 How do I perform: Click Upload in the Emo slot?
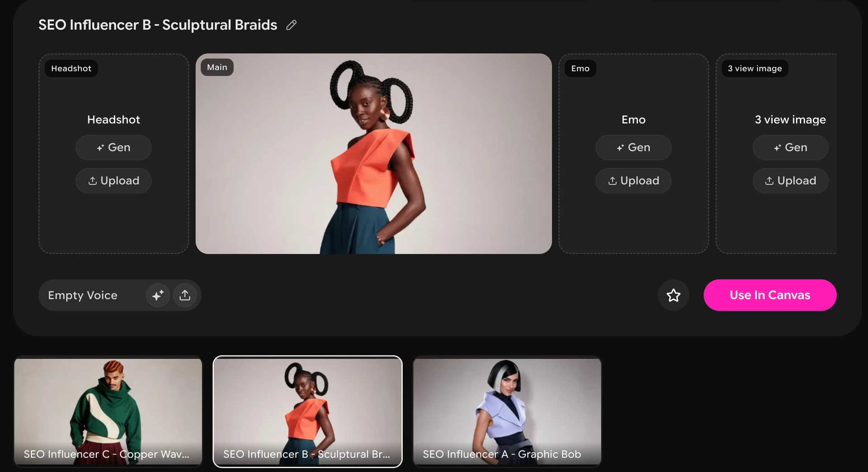click(x=633, y=181)
